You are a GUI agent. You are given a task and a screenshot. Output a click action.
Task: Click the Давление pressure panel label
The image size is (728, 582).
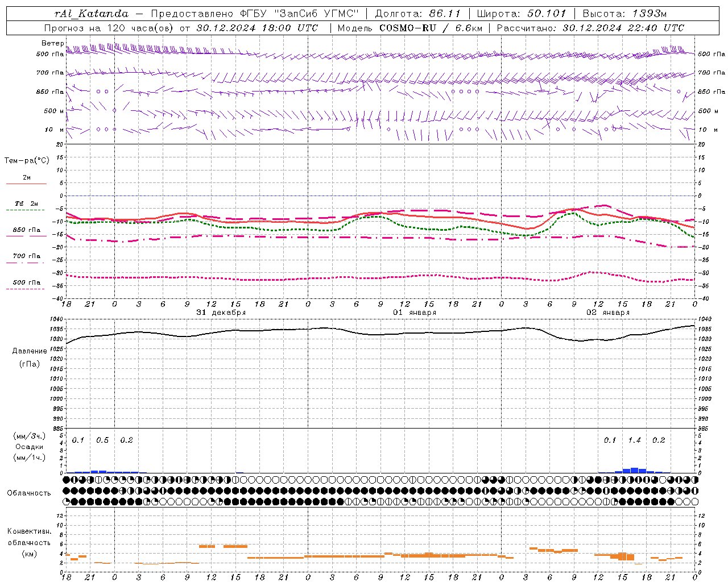(x=30, y=351)
